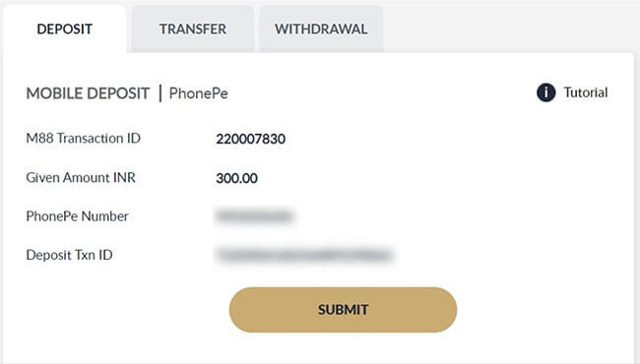Click the blurred Deposit Txn ID field

point(304,255)
